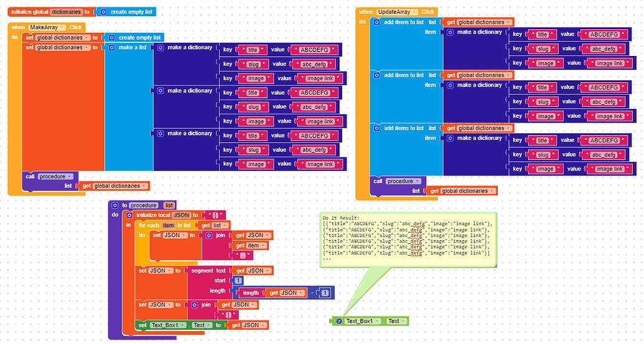Image resolution: width=644 pixels, height=344 pixels.
Task: Click the gear icon on the 'to procedure' block
Action: pos(114,205)
